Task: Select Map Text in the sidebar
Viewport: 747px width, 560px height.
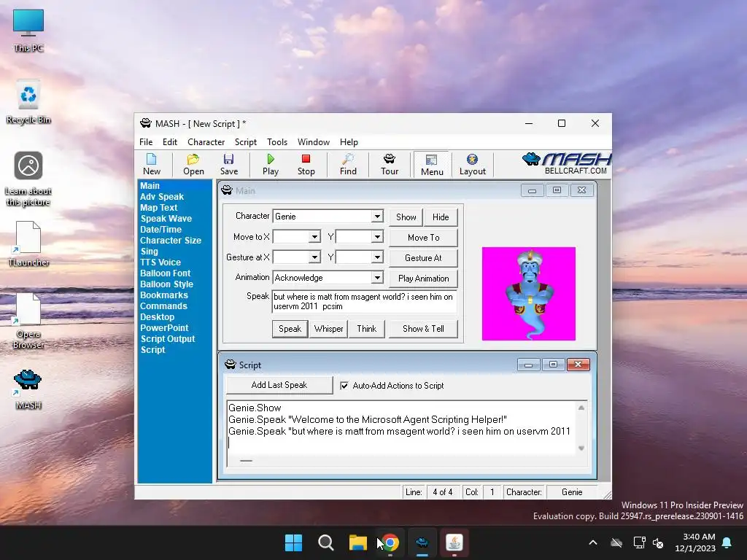Action: coord(158,208)
